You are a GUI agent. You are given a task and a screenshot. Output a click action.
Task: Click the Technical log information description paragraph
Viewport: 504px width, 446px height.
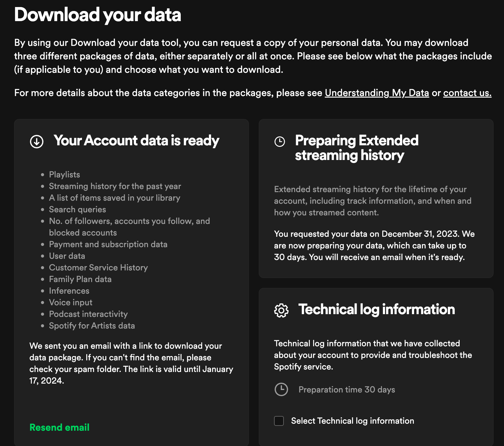pyautogui.click(x=373, y=355)
